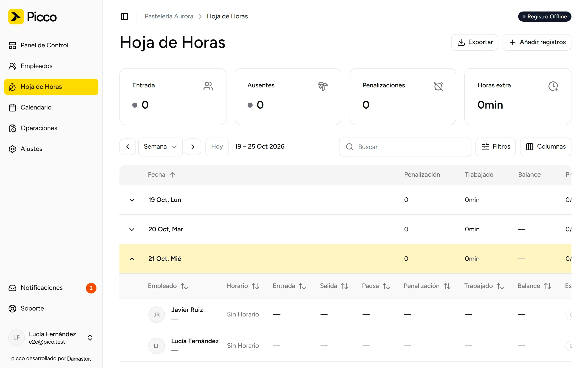Click the Penalizaciones alarm-off icon
This screenshot has width=588, height=368.
pos(438,86)
